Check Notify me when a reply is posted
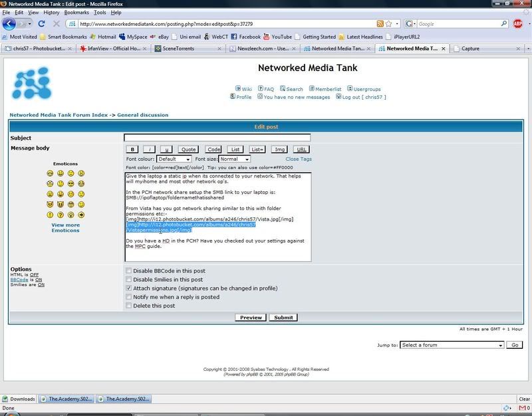 click(x=128, y=296)
